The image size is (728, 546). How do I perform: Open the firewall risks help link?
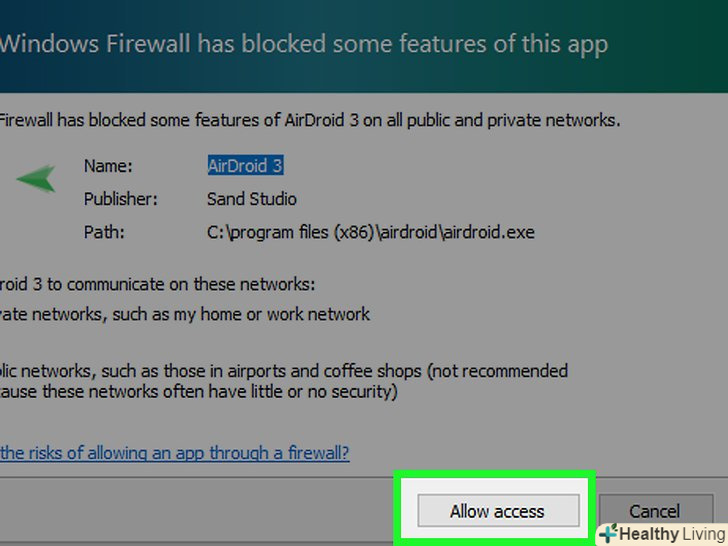coord(175,452)
